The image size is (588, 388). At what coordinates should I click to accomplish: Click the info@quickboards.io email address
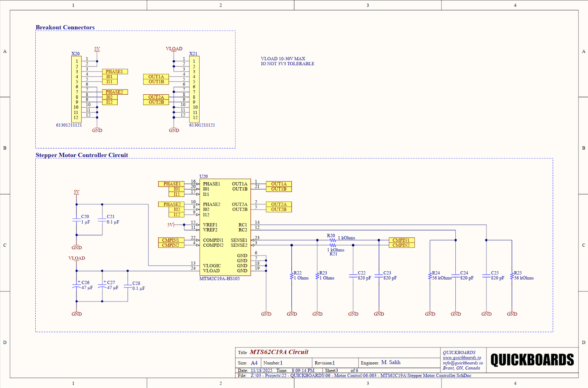pos(463,363)
